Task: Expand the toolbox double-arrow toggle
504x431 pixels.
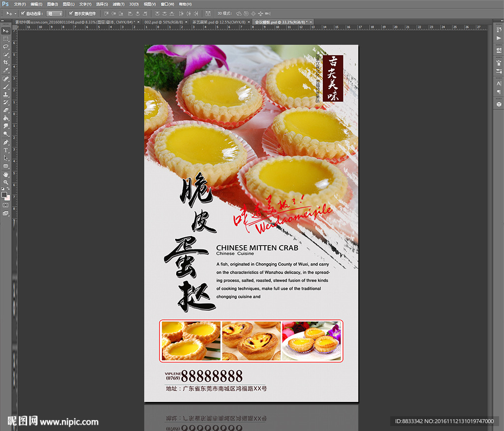Action: (2, 21)
